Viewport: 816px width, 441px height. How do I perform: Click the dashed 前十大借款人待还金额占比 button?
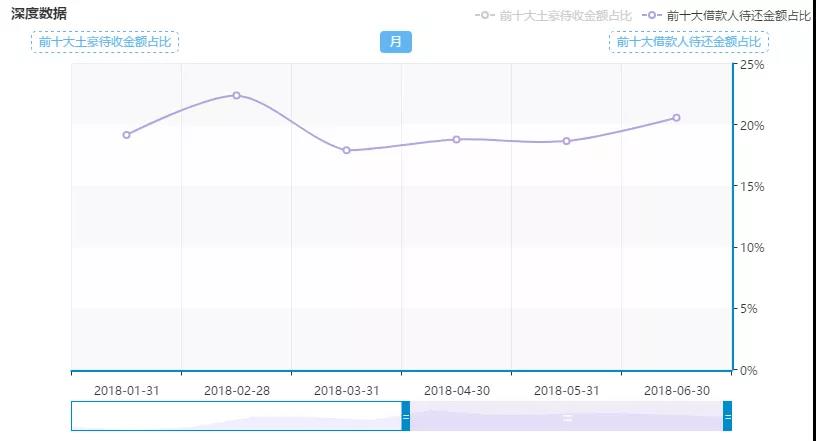click(688, 42)
